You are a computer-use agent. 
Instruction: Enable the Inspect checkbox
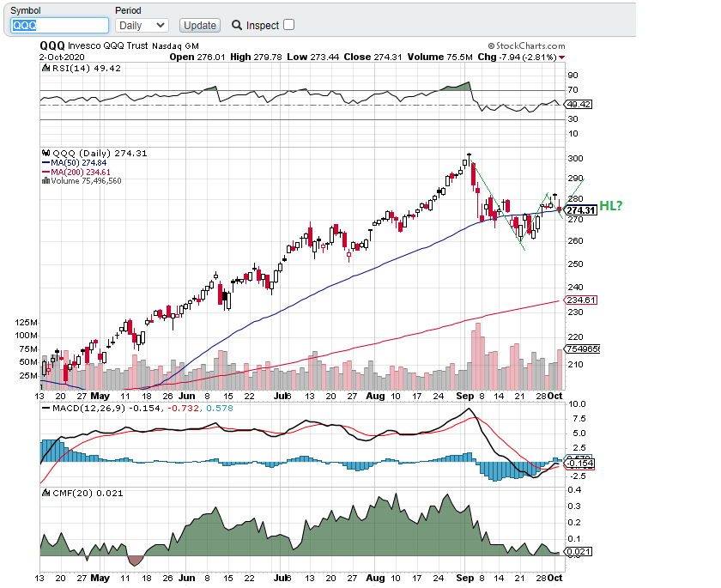pyautogui.click(x=288, y=25)
